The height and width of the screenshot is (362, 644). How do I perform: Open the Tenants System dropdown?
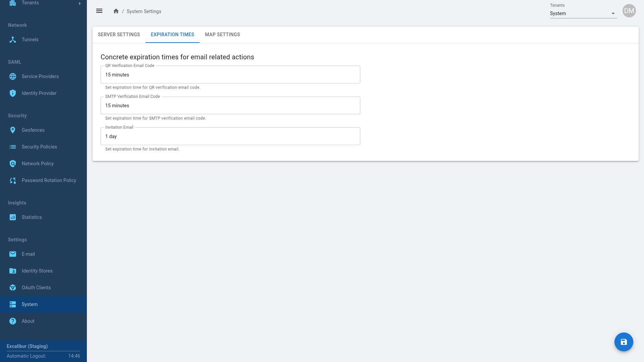(x=583, y=13)
